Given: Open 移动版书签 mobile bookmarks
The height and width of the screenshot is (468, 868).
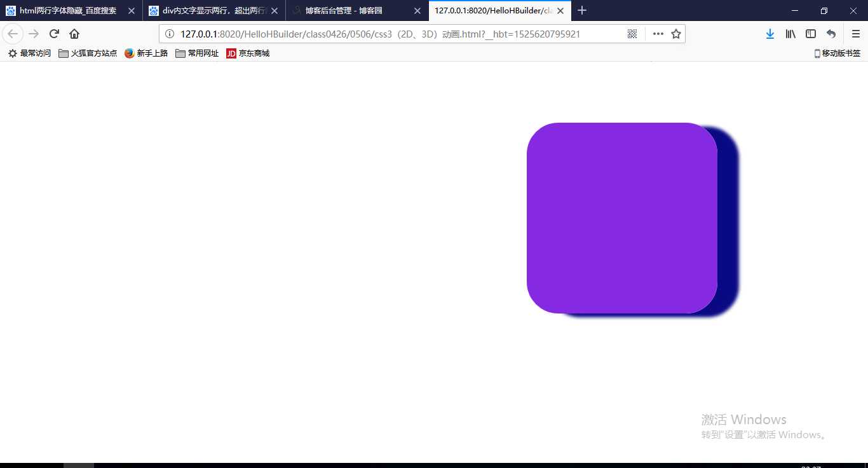Looking at the screenshot, I should (x=837, y=53).
